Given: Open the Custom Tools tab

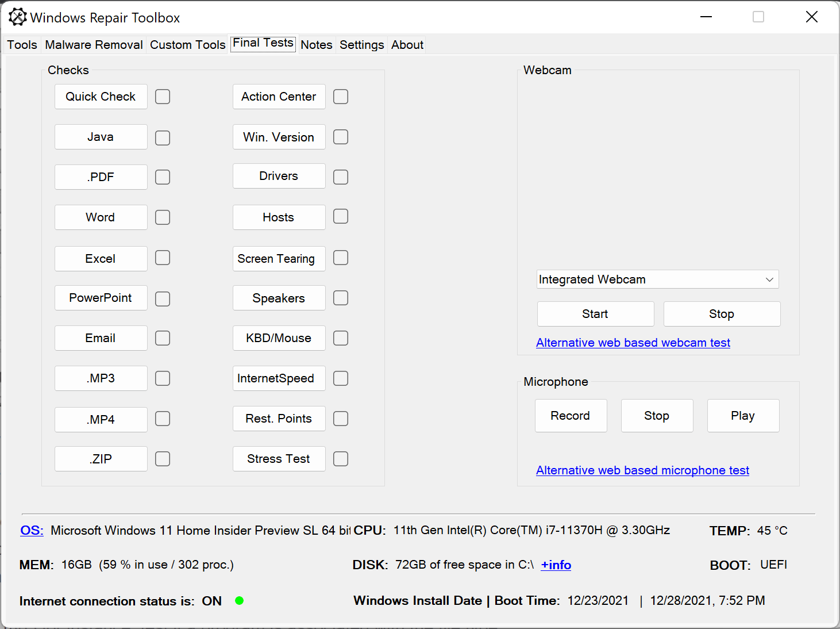Looking at the screenshot, I should [x=188, y=45].
